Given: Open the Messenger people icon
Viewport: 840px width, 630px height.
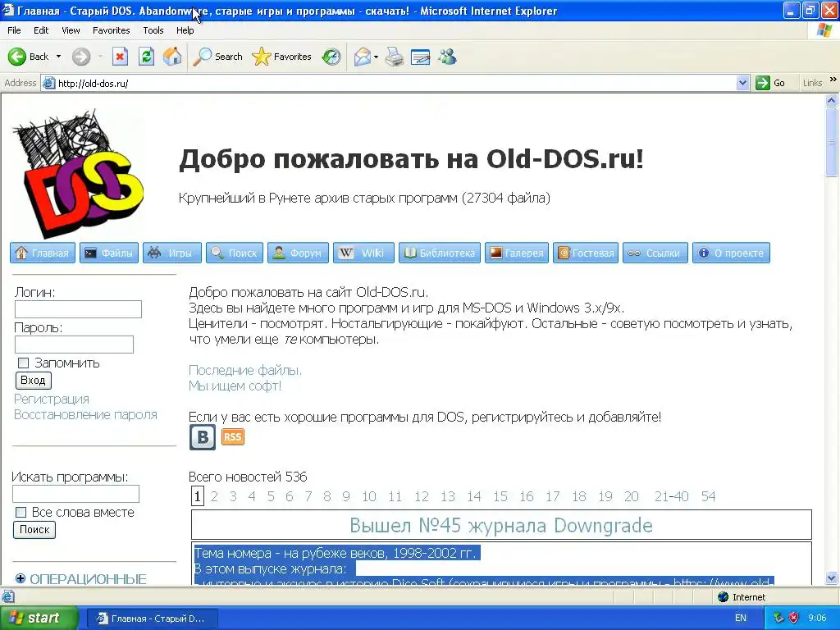Looking at the screenshot, I should point(447,57).
